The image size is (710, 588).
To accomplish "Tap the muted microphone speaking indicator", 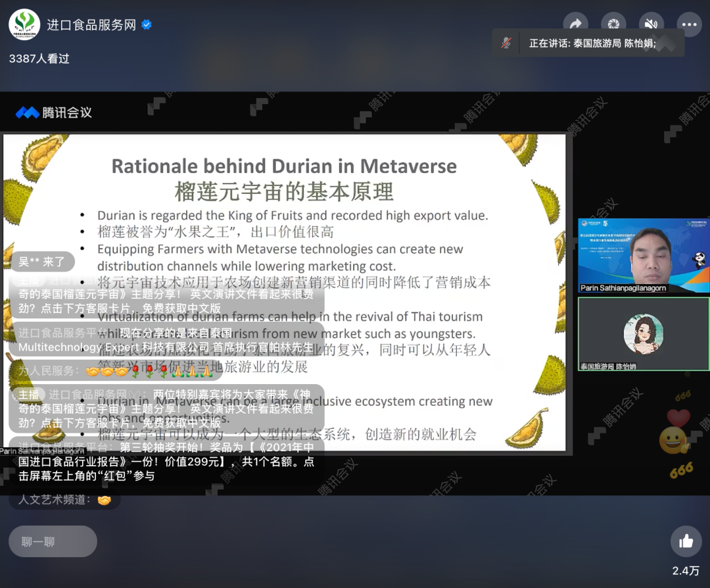I will click(506, 43).
